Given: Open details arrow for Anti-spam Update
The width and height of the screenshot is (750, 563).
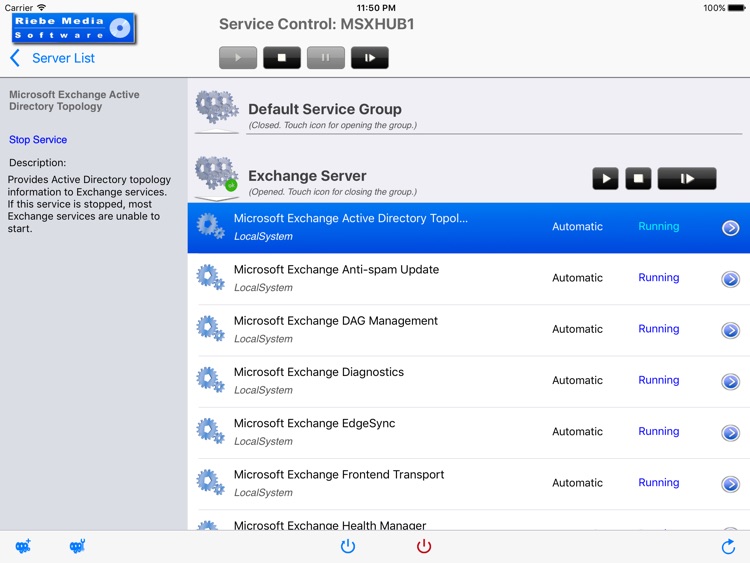Looking at the screenshot, I should coord(730,279).
